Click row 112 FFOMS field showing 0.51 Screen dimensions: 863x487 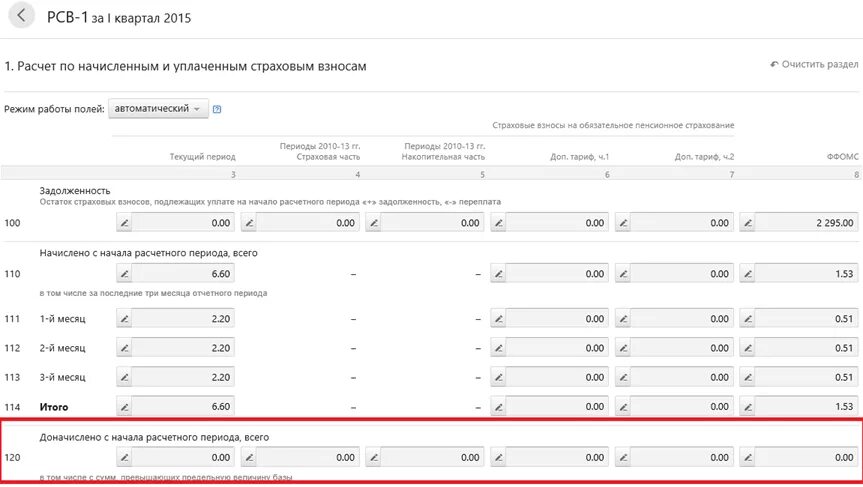pos(806,348)
